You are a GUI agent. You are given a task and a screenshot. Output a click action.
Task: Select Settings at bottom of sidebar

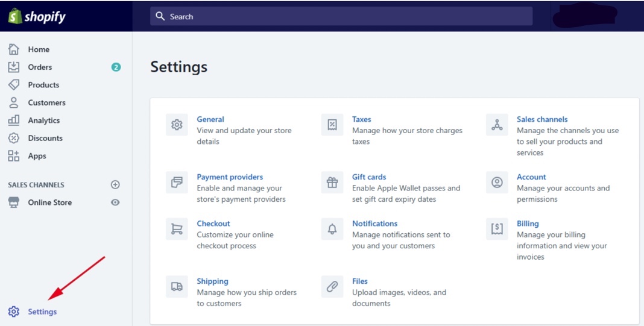[x=42, y=312]
